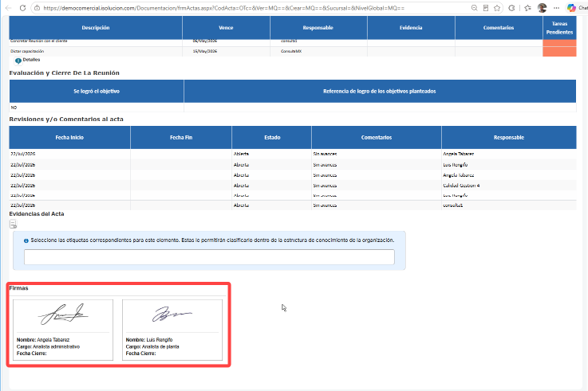Click the Vence column header
The height and width of the screenshot is (391, 588).
point(226,28)
